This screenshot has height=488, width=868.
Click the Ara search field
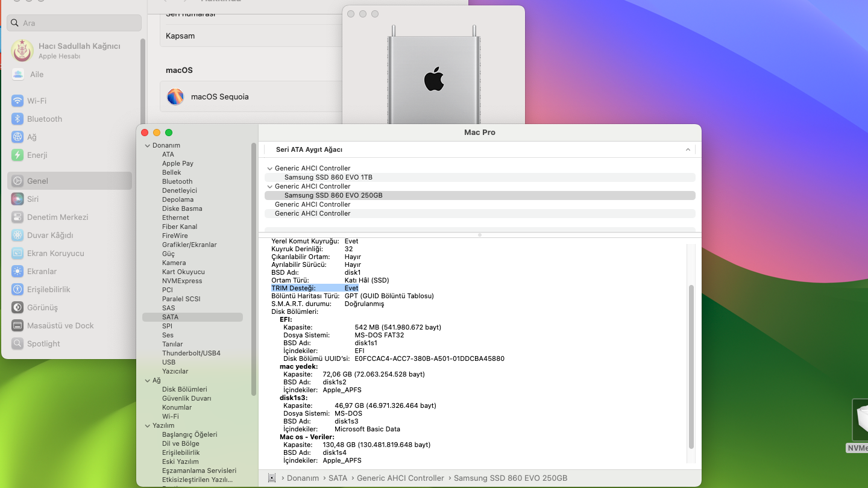point(74,23)
